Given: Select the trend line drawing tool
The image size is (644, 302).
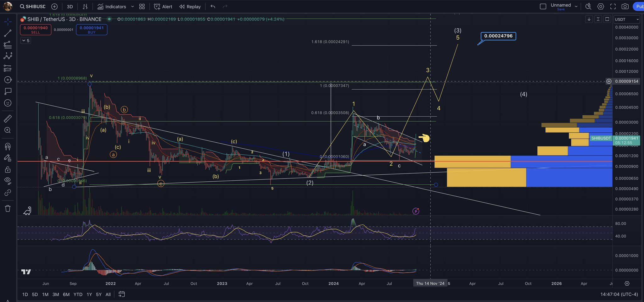Looking at the screenshot, I should click(x=8, y=33).
